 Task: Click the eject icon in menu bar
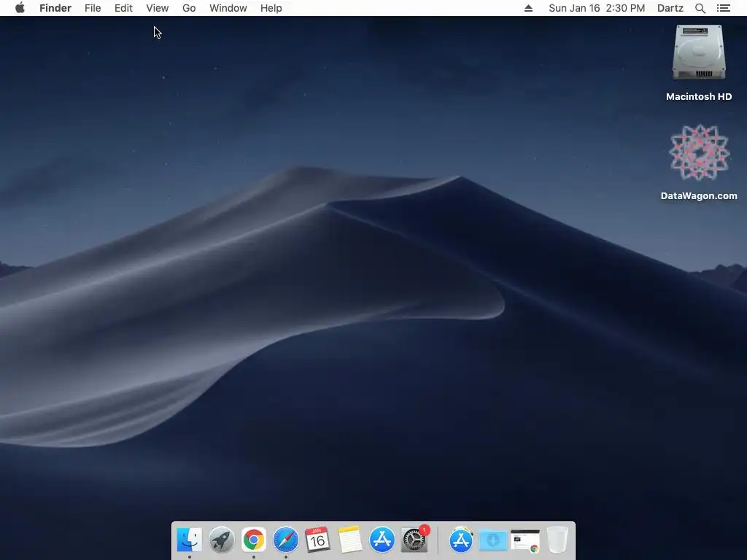point(528,8)
